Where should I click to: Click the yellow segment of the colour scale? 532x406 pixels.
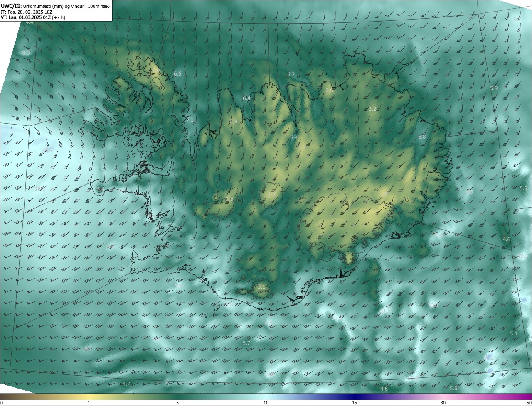(89, 396)
